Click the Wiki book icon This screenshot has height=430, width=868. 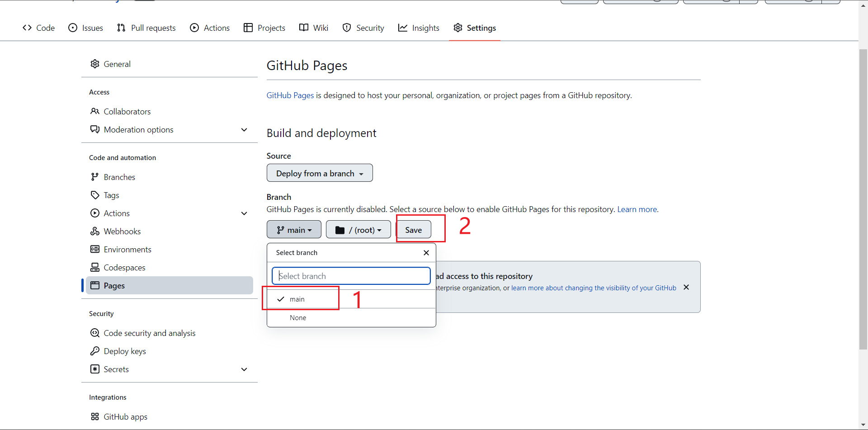click(x=304, y=28)
